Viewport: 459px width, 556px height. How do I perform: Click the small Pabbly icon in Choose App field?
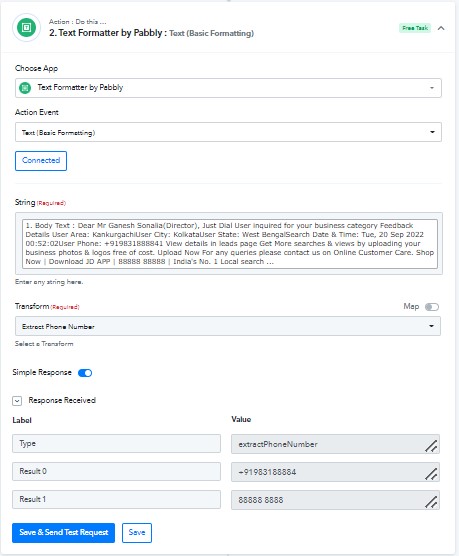25,88
